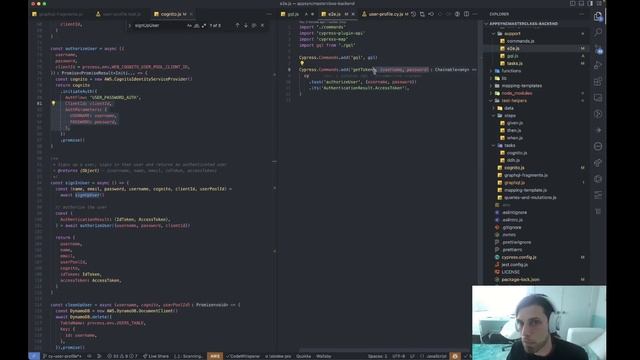Expand the replace toggle in find widget
640x360 pixels.
click(130, 26)
